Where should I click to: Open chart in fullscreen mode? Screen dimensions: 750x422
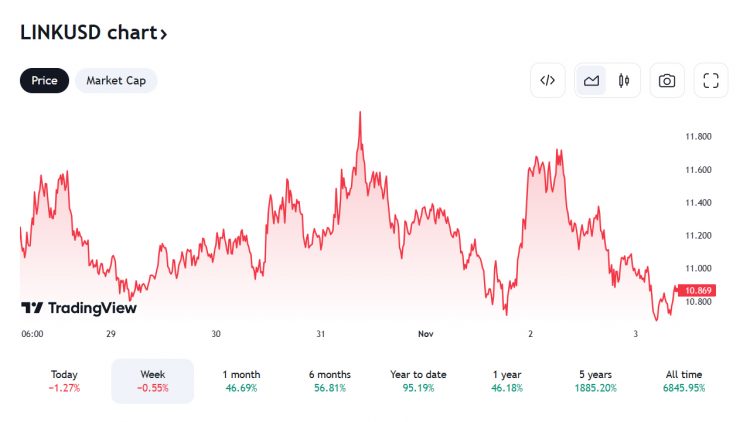point(711,80)
